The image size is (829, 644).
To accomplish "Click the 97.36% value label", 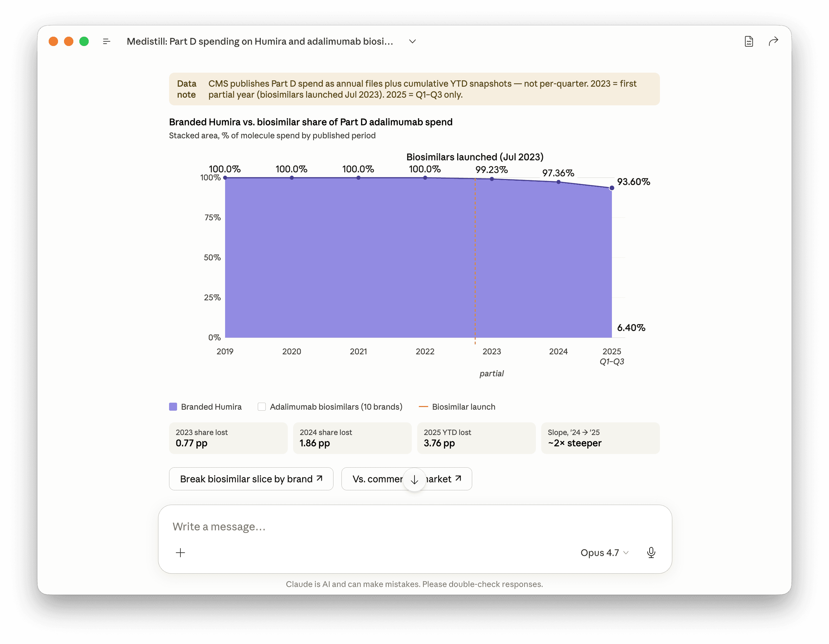I will pyautogui.click(x=558, y=173).
